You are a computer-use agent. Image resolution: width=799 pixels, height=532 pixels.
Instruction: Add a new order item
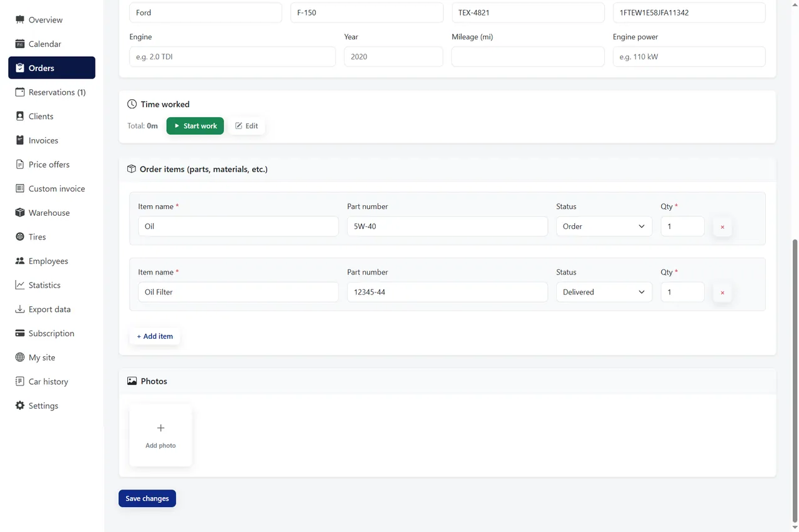155,336
